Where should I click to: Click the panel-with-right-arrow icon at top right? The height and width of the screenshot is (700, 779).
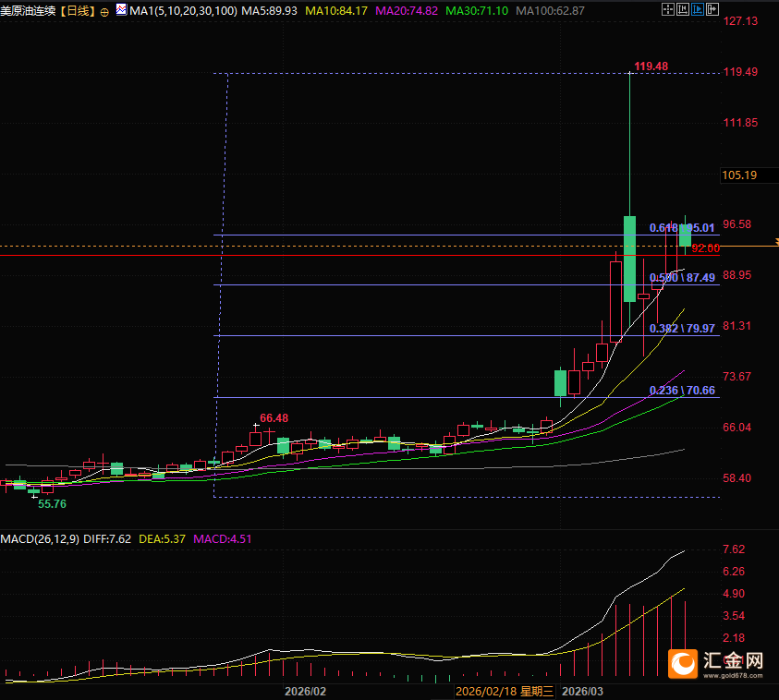click(x=712, y=9)
